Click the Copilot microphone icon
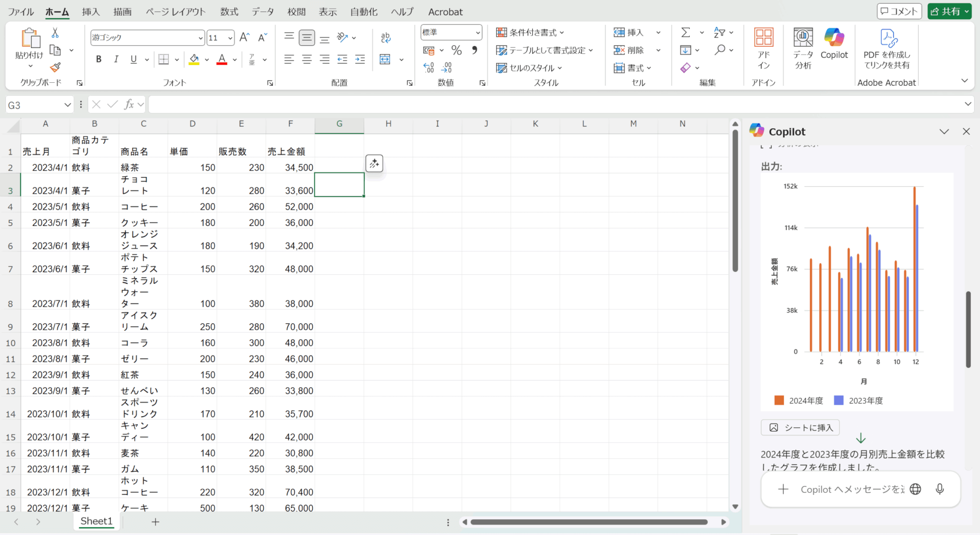 [x=940, y=489]
